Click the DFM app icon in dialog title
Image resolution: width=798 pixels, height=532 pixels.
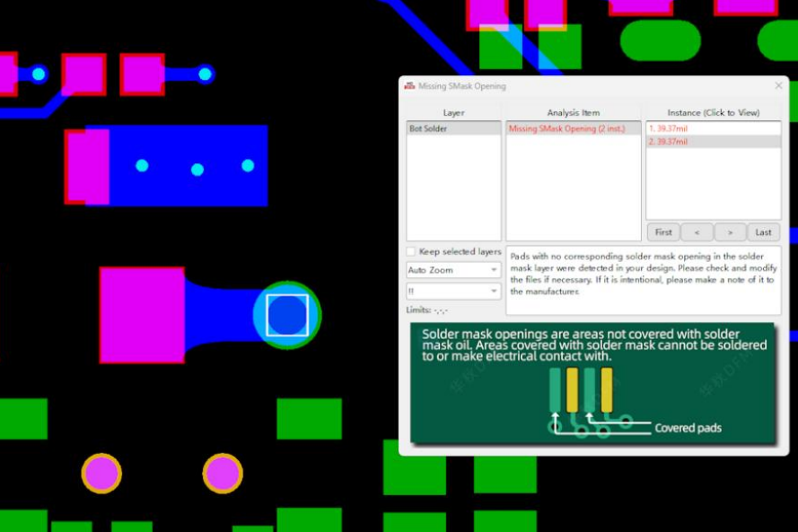point(409,86)
